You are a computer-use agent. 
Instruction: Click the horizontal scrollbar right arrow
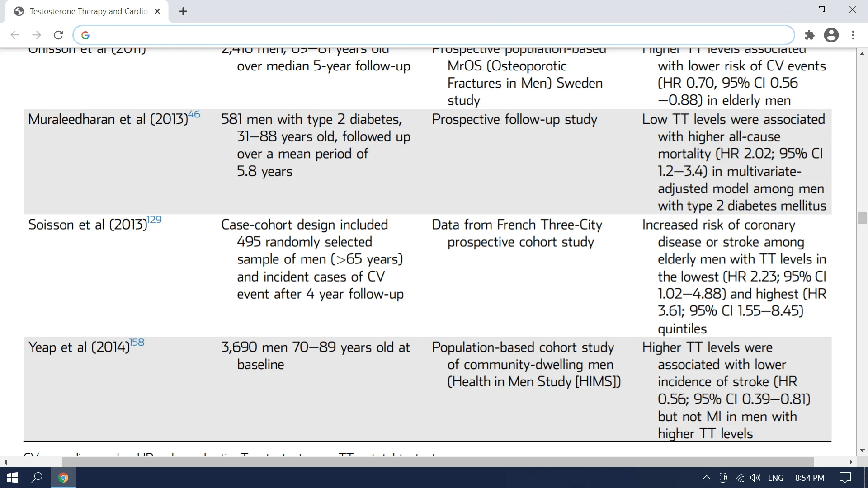point(851,462)
